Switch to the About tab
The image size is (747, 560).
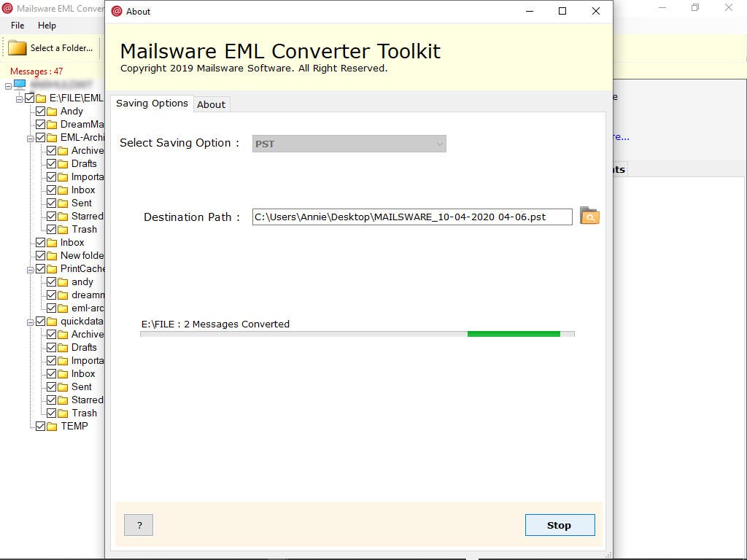211,105
